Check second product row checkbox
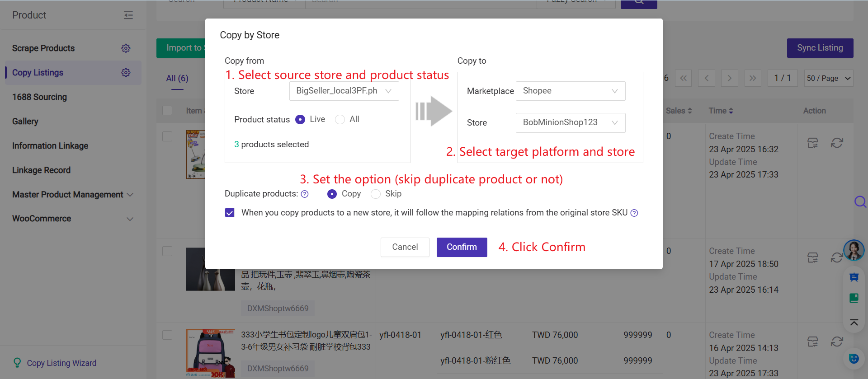Screen dimensions: 868x379 pyautogui.click(x=167, y=251)
